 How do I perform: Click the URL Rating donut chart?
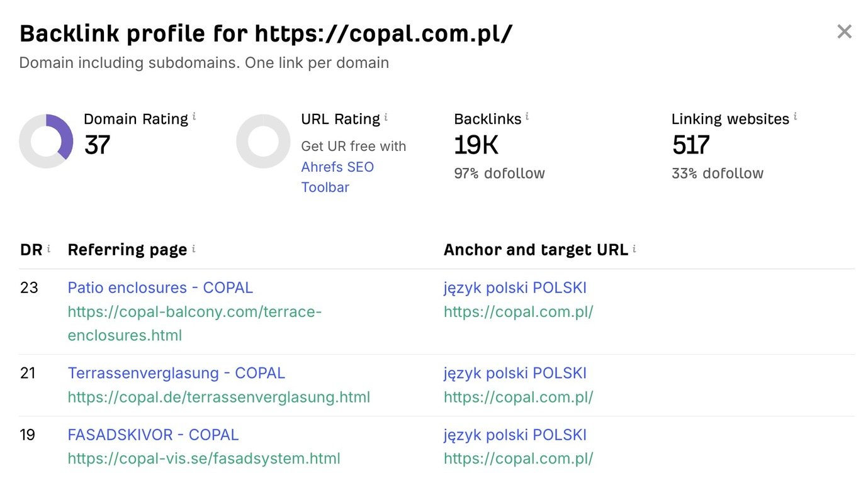tap(263, 141)
